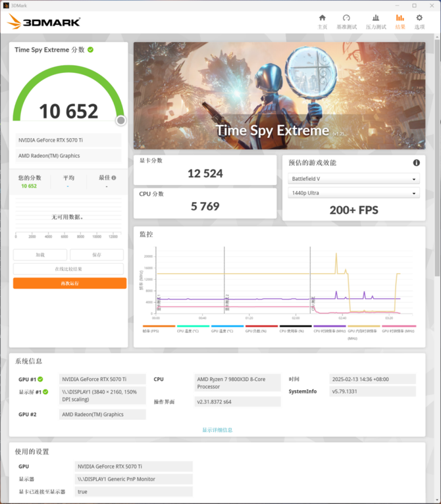Viewport: 441px width, 504px height.
Task: Maximize the 3DMark window
Action: click(414, 5)
